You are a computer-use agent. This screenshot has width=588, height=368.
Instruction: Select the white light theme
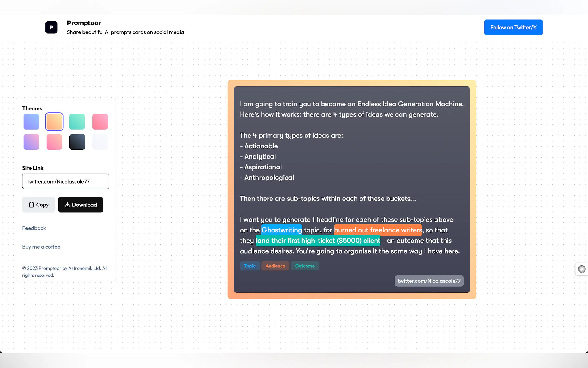tap(100, 142)
